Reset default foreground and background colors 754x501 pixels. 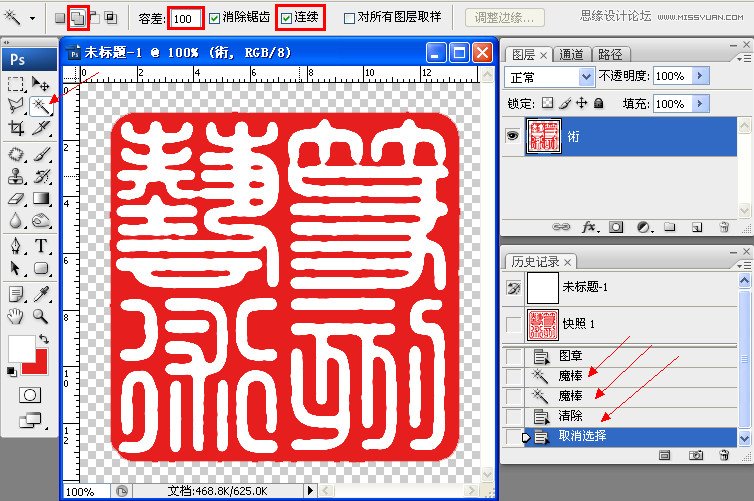tap(12, 371)
